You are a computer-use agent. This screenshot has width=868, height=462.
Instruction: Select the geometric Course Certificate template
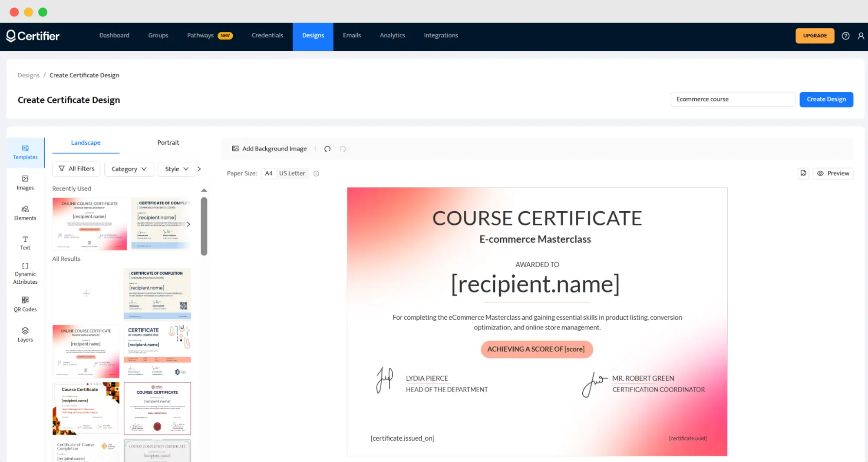point(86,409)
